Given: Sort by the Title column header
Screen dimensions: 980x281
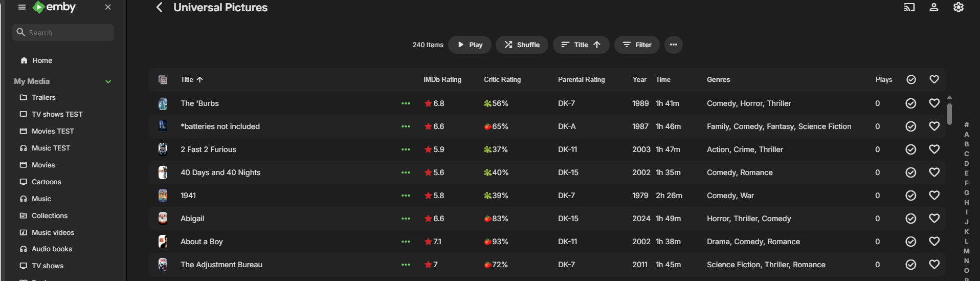Looking at the screenshot, I should coord(192,80).
